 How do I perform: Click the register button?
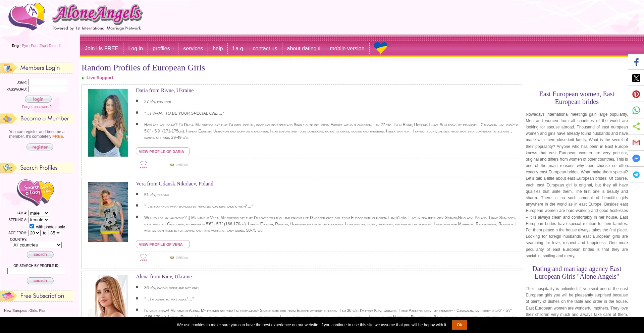[40, 147]
